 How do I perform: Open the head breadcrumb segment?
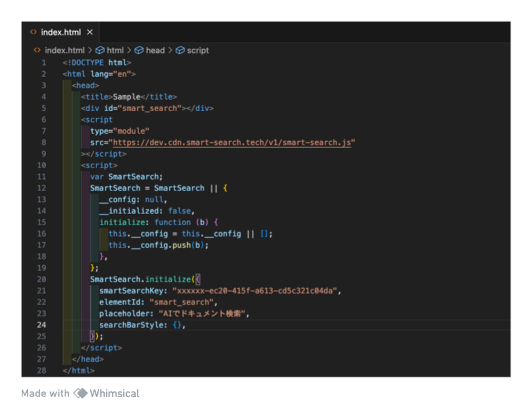click(x=155, y=50)
